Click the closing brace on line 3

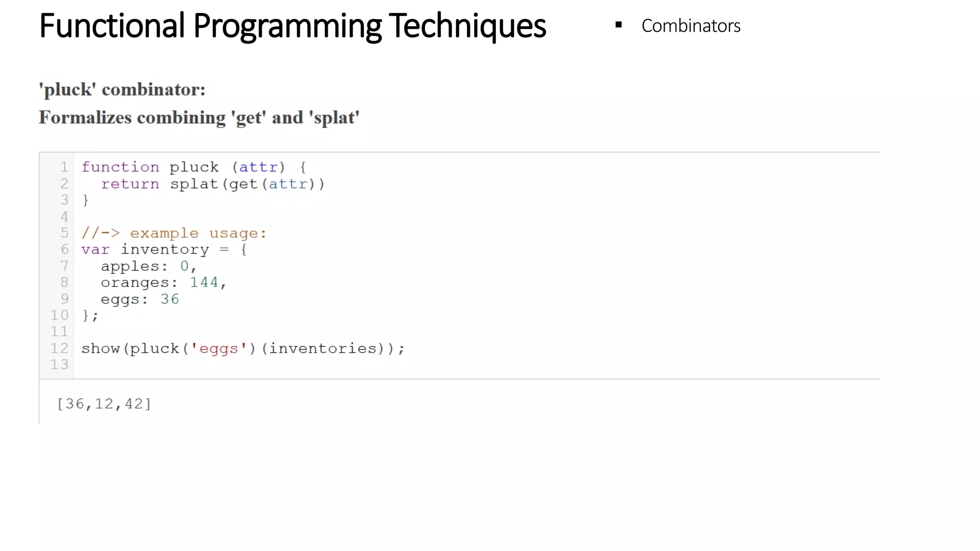pyautogui.click(x=86, y=200)
